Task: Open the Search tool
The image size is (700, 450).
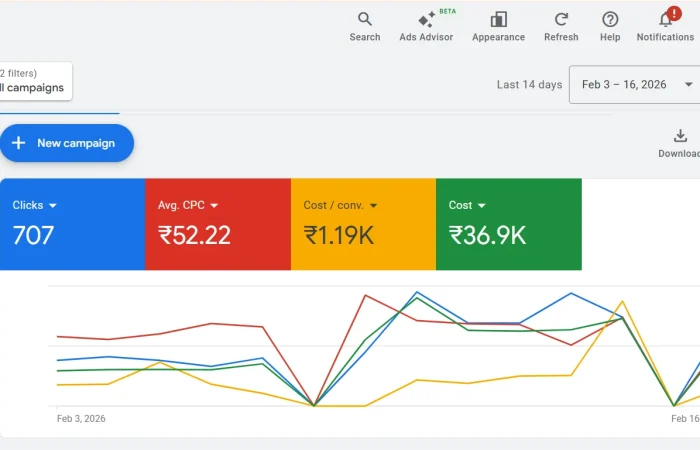Action: [x=364, y=26]
